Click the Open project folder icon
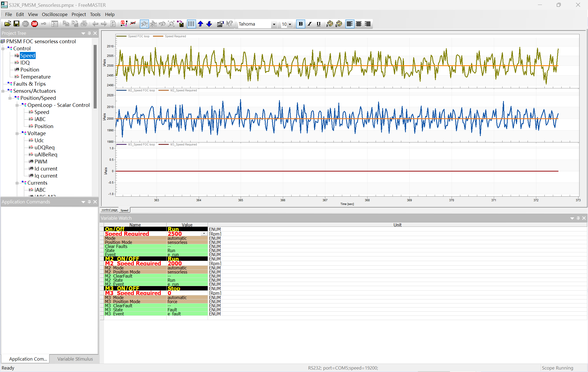This screenshot has height=372, width=588. [x=8, y=24]
